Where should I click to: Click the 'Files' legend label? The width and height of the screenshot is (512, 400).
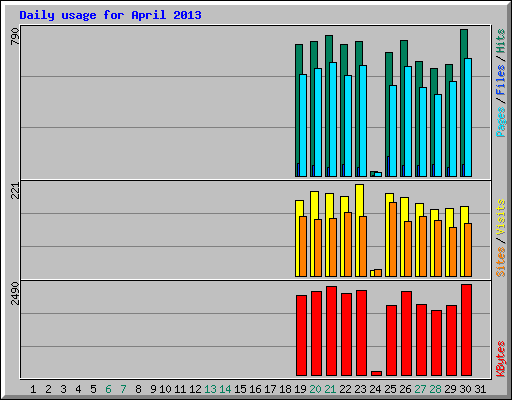500,79
